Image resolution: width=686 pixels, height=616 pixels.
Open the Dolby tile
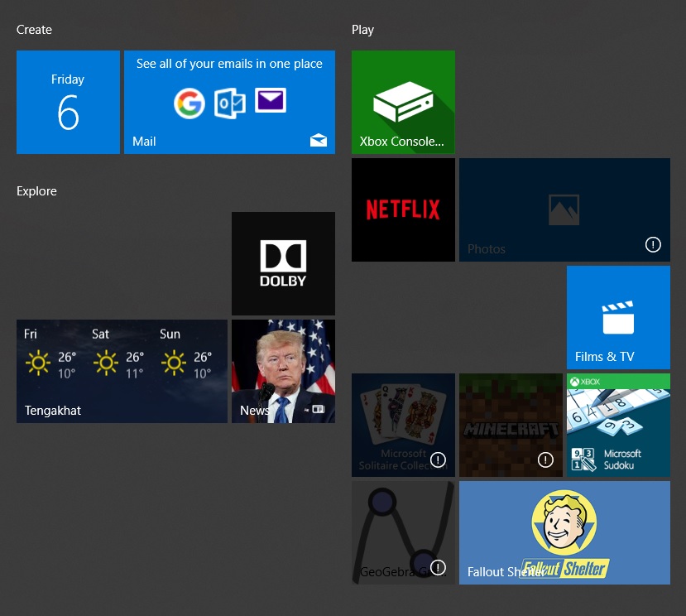pyautogui.click(x=283, y=263)
